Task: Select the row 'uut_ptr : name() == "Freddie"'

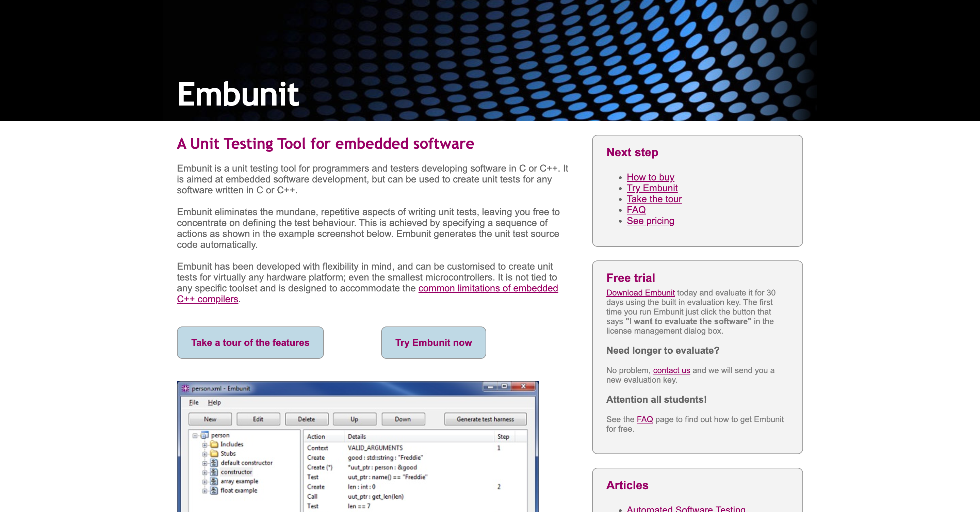Action: 415,477
